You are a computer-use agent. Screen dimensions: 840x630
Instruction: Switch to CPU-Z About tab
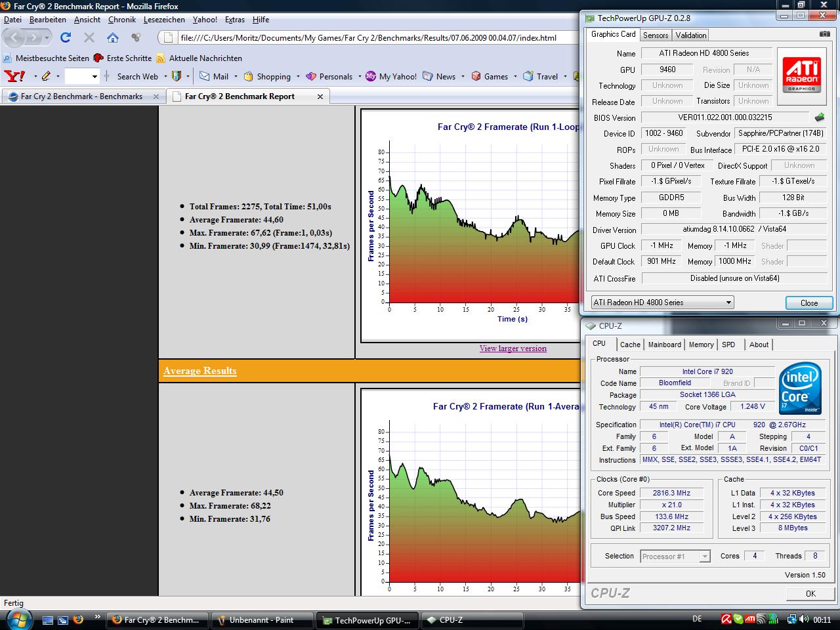(759, 345)
